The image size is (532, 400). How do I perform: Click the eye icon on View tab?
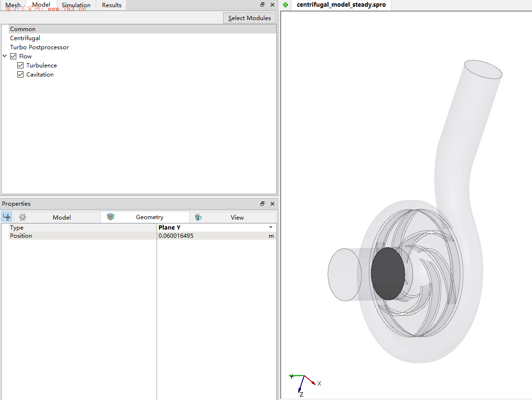198,217
